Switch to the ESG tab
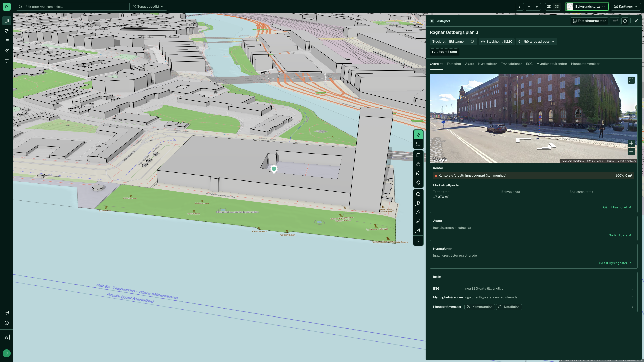This screenshot has width=644, height=362. click(529, 64)
